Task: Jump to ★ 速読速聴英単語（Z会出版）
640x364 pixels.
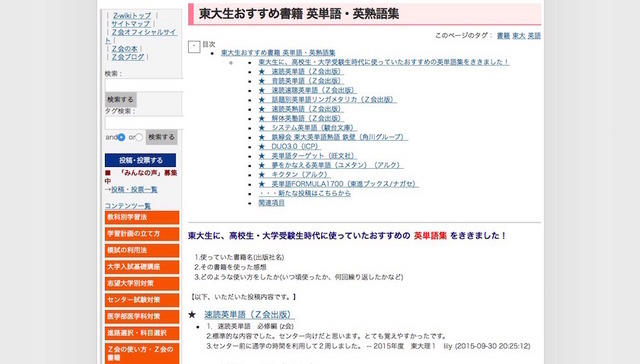Action: 307,90
